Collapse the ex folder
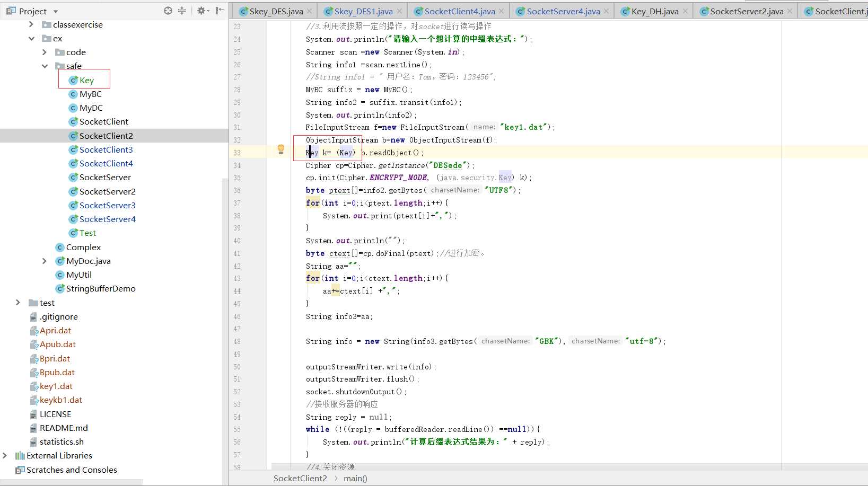The image size is (868, 486). click(31, 38)
